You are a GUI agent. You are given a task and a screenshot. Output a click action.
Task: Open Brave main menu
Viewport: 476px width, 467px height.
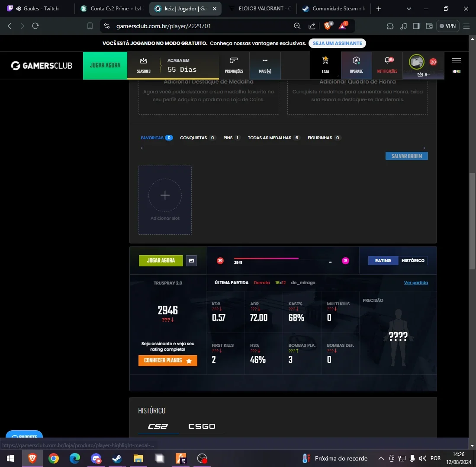pyautogui.click(x=466, y=26)
